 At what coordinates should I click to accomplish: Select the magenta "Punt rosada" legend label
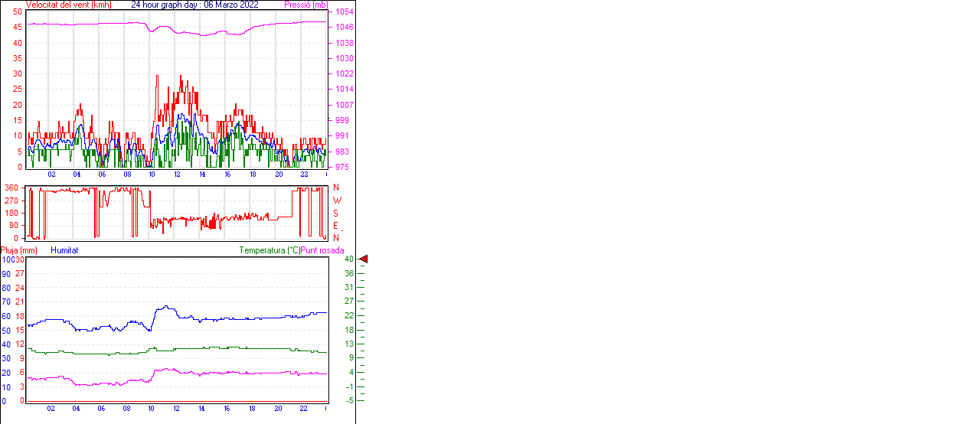tap(322, 250)
